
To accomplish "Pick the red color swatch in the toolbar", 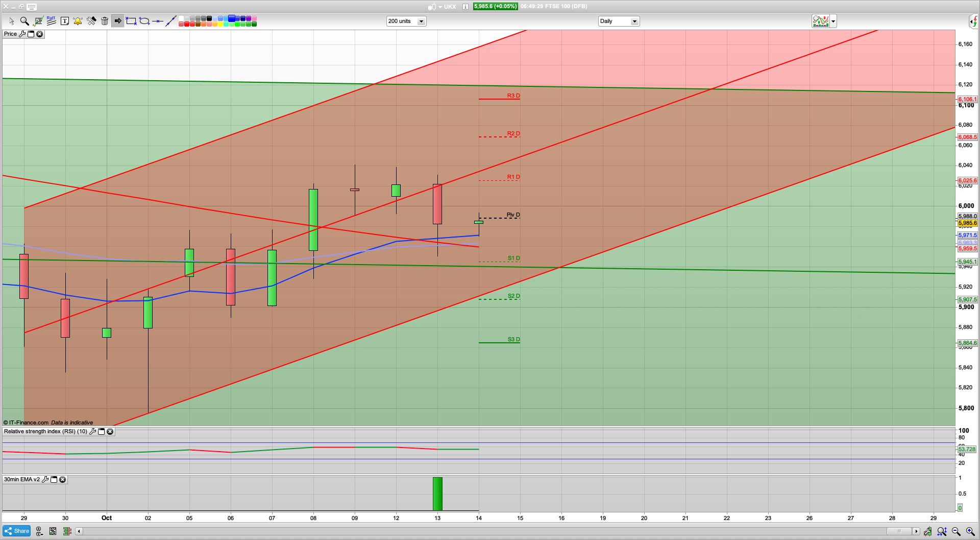I will point(186,25).
